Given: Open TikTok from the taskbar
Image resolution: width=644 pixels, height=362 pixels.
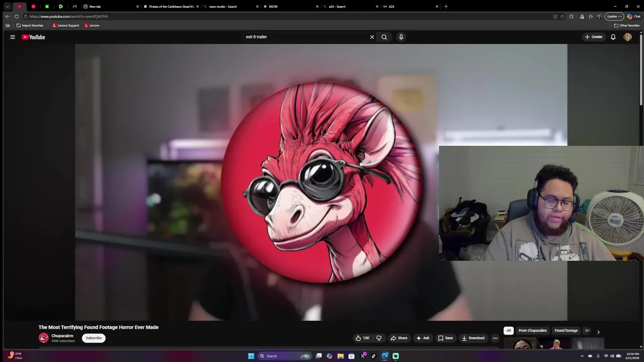Looking at the screenshot, I should pyautogui.click(x=373, y=356).
